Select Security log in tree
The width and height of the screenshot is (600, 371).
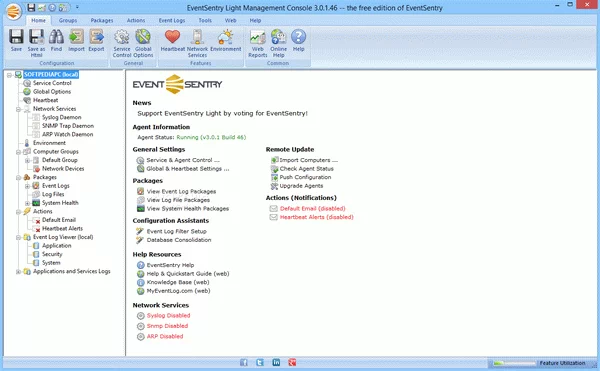coord(52,254)
